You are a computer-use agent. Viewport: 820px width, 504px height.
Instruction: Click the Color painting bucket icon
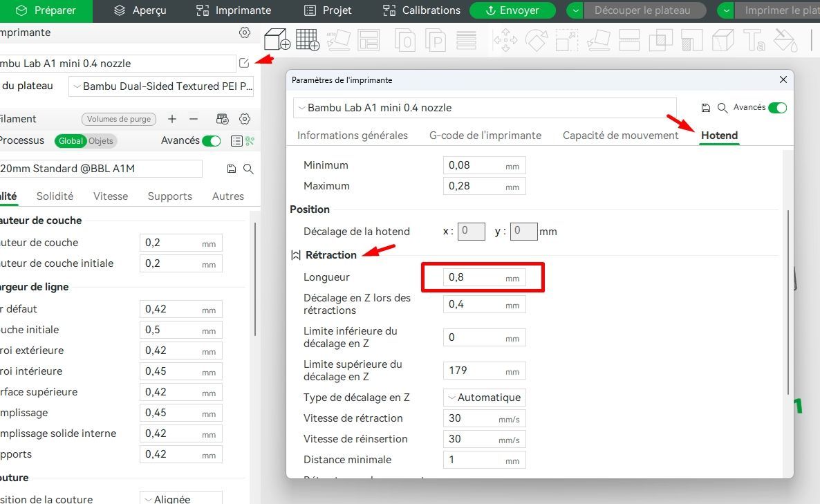pos(785,40)
